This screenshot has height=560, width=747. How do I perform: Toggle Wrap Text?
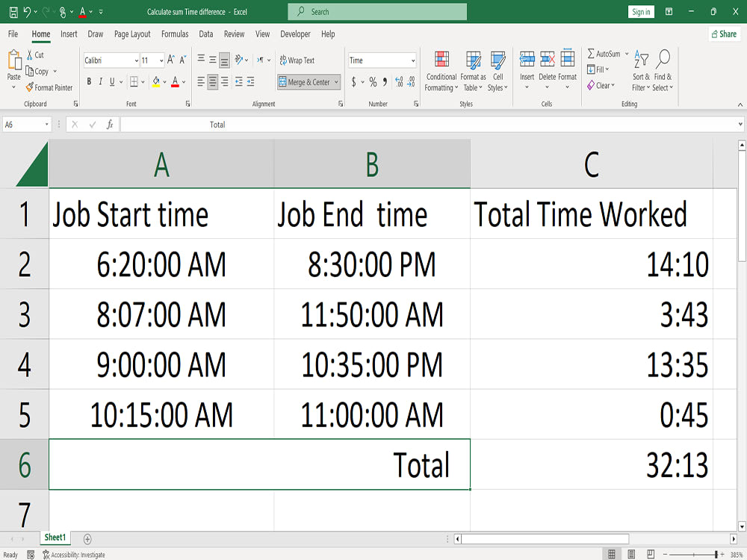tap(297, 60)
